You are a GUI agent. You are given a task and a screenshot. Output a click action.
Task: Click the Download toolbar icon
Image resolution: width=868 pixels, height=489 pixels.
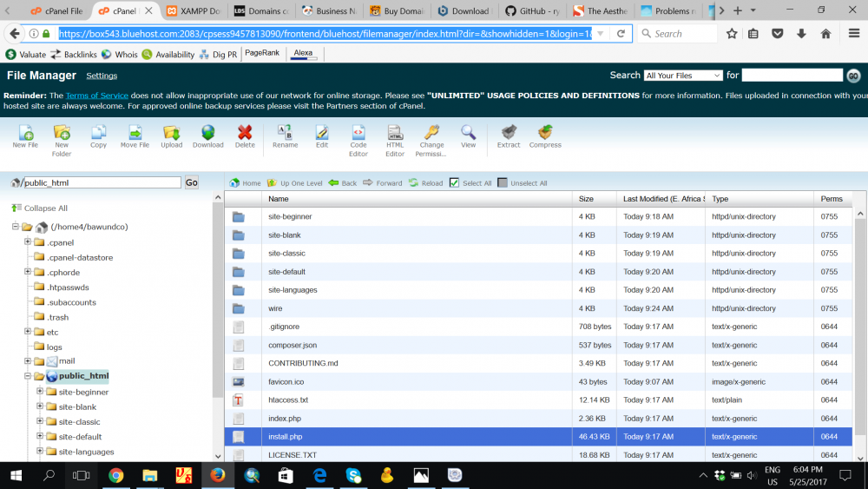click(x=207, y=135)
